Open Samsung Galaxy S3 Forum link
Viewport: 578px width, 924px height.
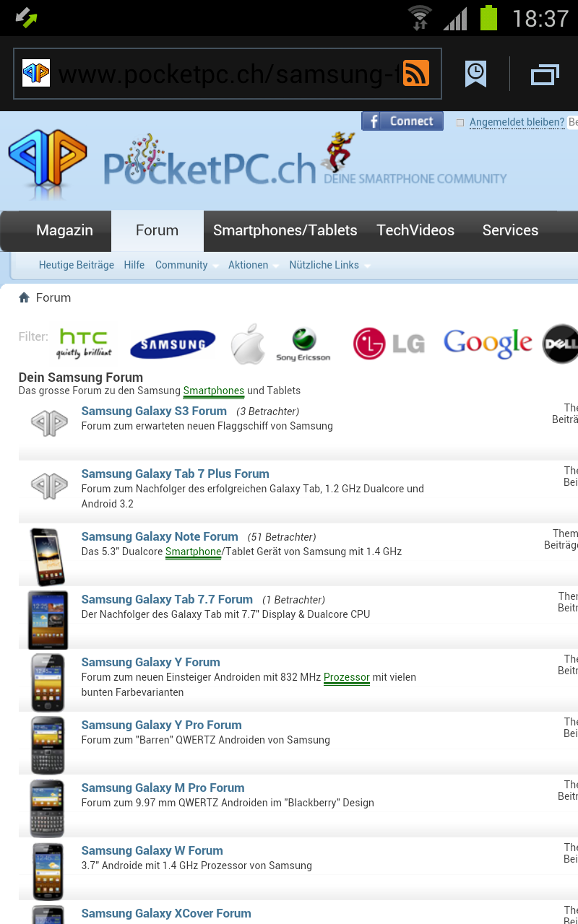coord(154,411)
